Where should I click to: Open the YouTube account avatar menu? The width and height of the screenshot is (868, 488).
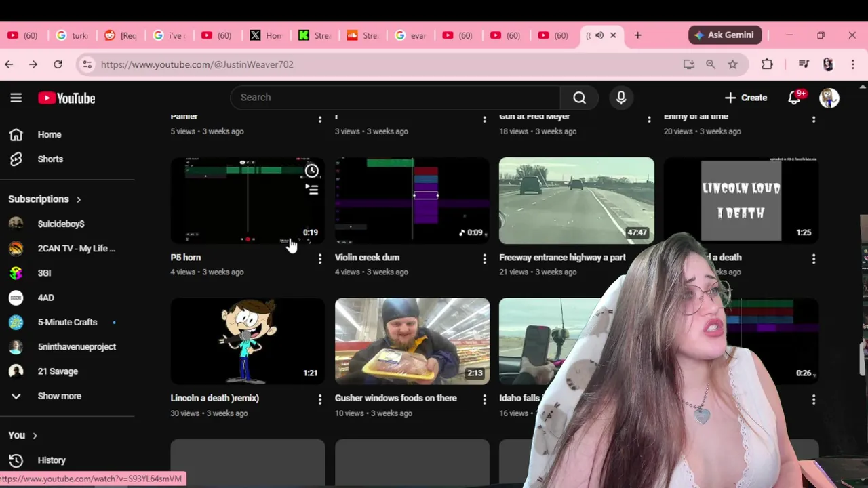pyautogui.click(x=829, y=98)
